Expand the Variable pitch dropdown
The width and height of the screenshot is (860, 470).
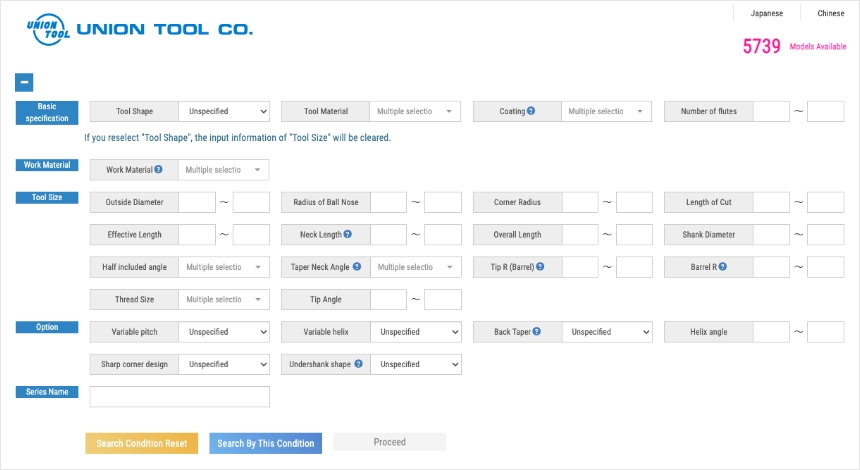(224, 332)
